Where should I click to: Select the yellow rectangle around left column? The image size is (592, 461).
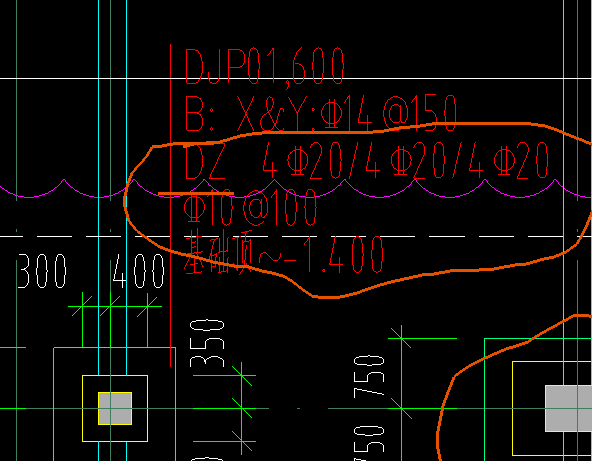(x=115, y=409)
